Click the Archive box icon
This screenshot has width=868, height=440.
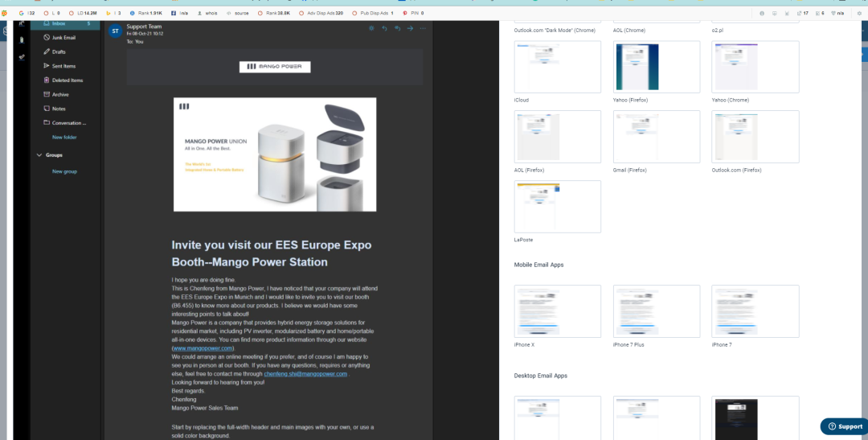(47, 94)
